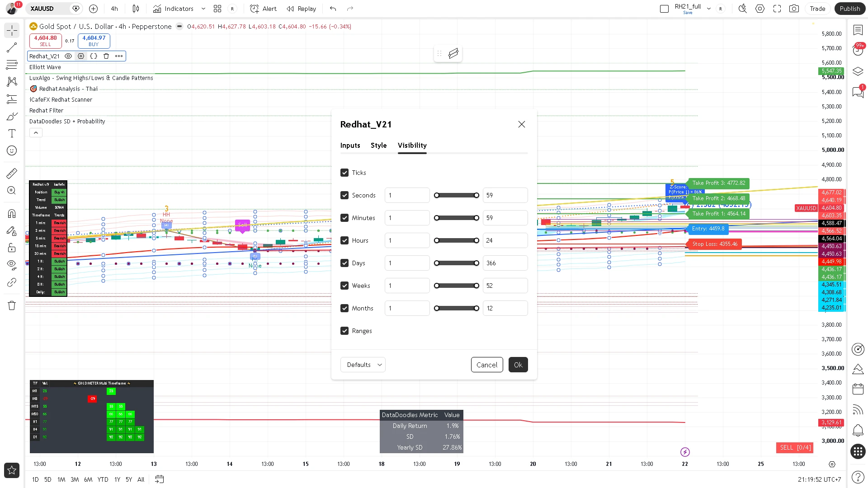Open the RH21_full layout dropdown arrow
The image size is (868, 488).
click(x=709, y=9)
